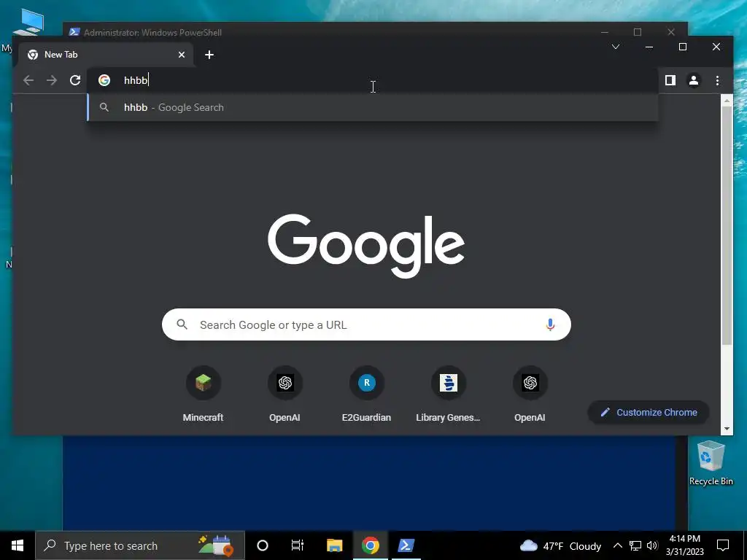Switch to PowerShell from taskbar
The height and width of the screenshot is (560, 747).
point(406,545)
